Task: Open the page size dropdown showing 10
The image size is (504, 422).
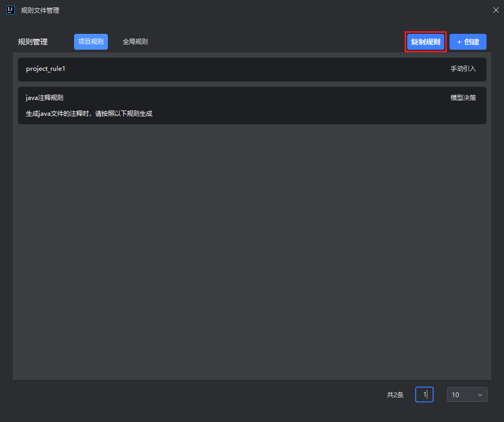Action: (466, 395)
